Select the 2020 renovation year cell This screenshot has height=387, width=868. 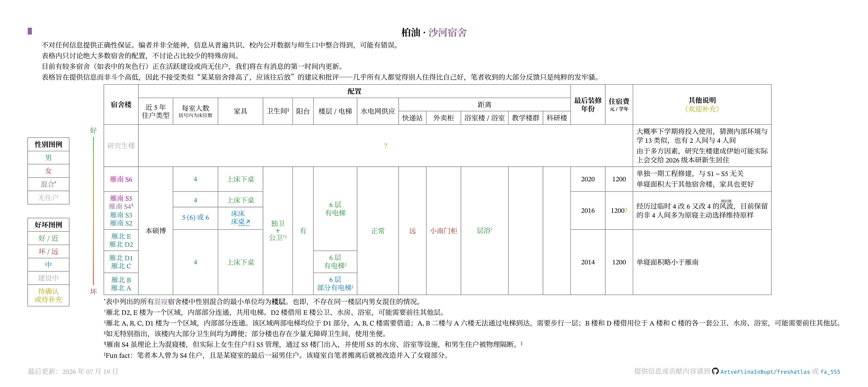[x=588, y=179]
